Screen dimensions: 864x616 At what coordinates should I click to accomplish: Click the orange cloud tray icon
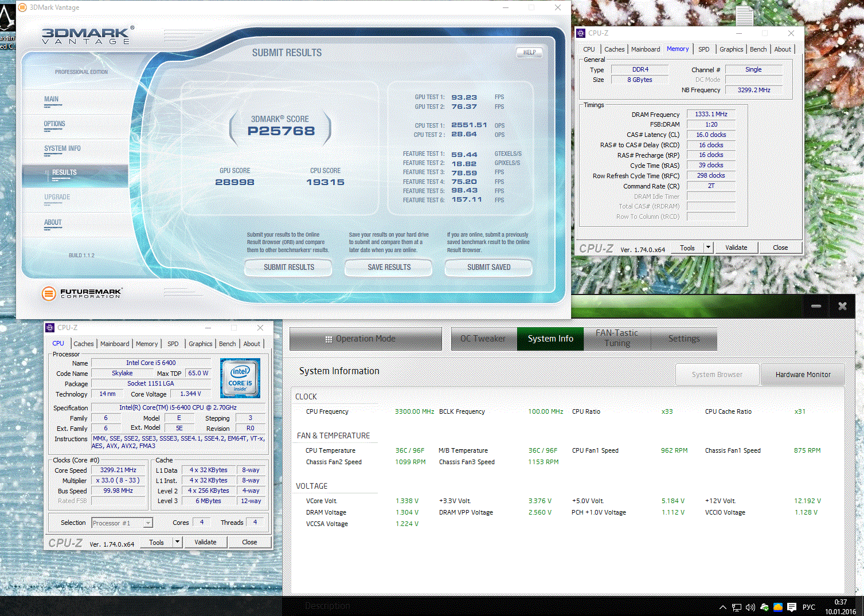778,607
